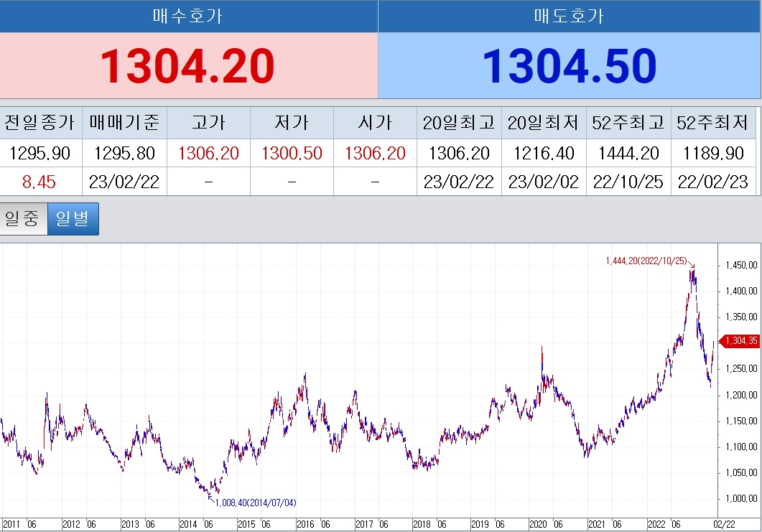
Task: Click the 52주최저 value 1189.90
Action: click(713, 154)
